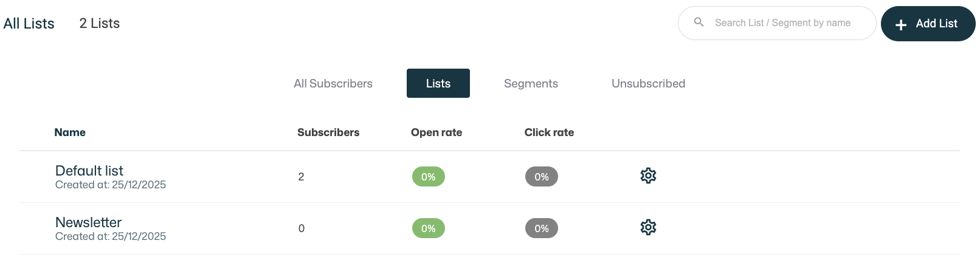Open settings gear for Default list
Screen dimensions: 980x260
click(x=648, y=176)
